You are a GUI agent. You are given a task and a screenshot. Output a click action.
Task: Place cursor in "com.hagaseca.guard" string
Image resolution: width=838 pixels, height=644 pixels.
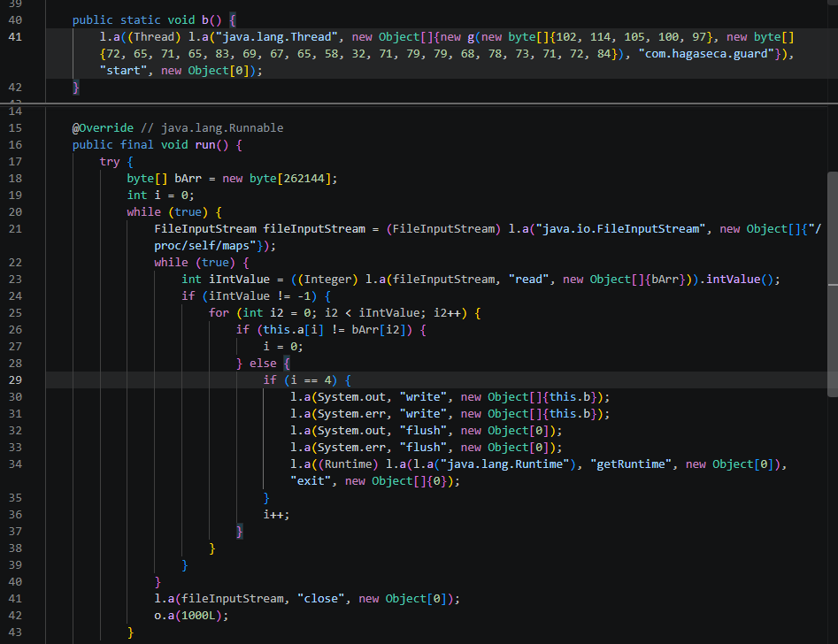pyautogui.click(x=706, y=53)
